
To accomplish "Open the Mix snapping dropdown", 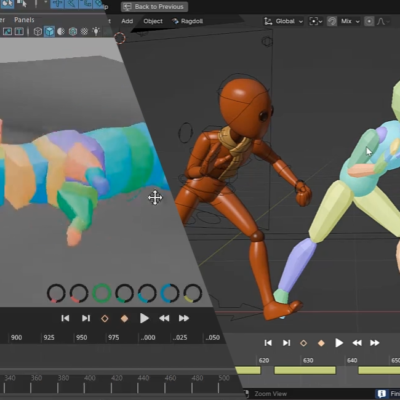I will pyautogui.click(x=350, y=21).
